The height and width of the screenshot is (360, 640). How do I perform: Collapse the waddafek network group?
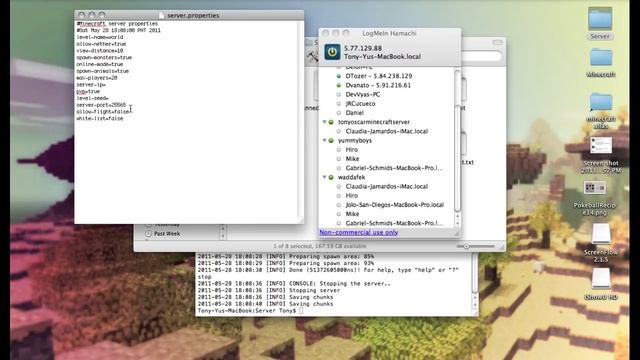(324, 178)
